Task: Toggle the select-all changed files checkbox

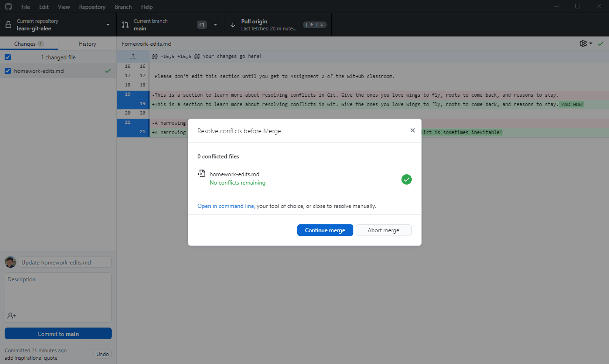Action: [x=7, y=57]
